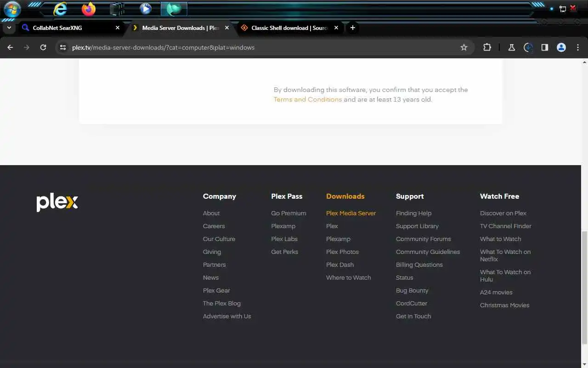Open Community Guidelines

pyautogui.click(x=428, y=252)
